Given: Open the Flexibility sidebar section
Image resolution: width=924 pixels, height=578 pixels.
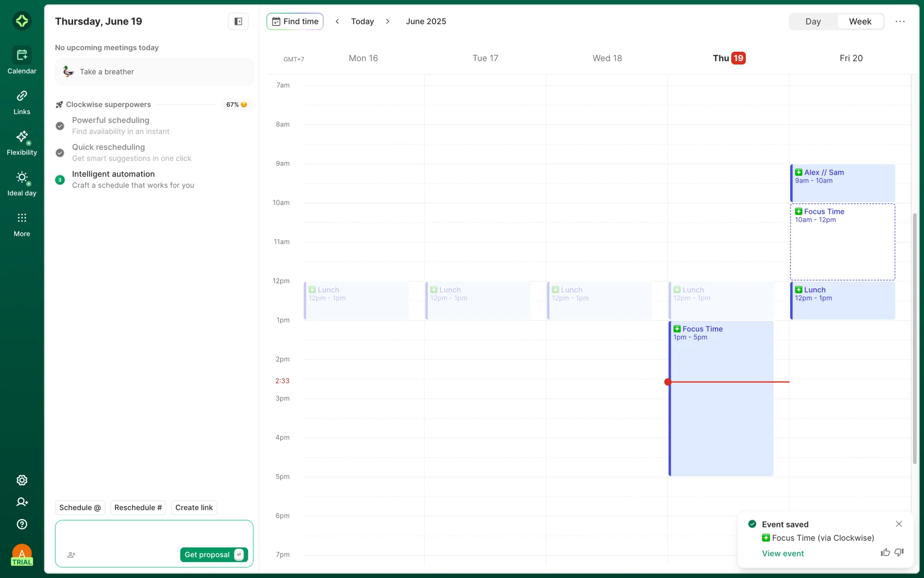Looking at the screenshot, I should click(22, 143).
